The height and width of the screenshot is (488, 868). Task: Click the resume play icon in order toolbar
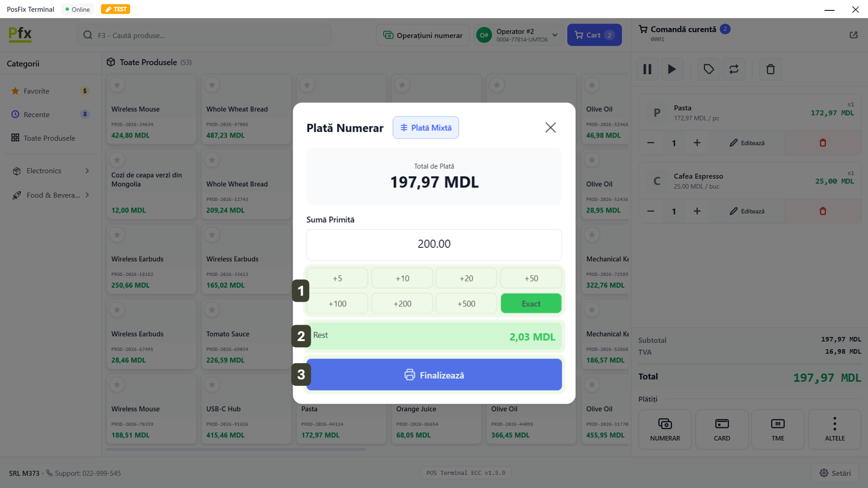coord(672,69)
